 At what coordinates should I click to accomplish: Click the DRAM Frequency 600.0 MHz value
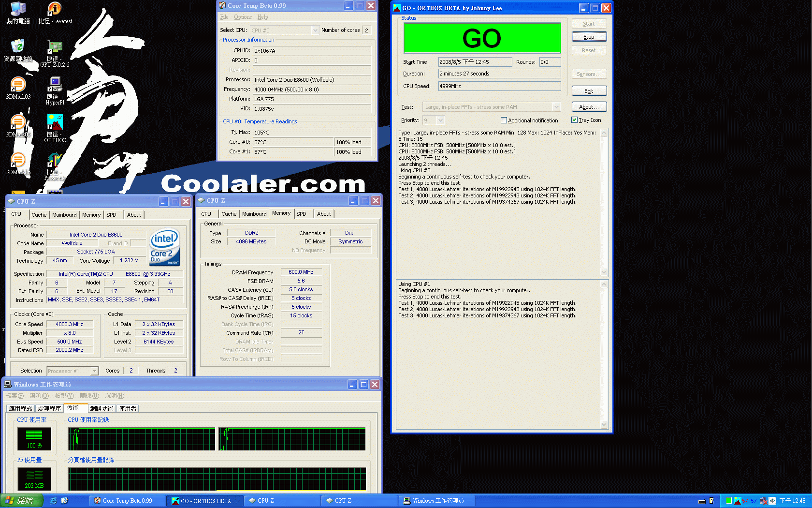(301, 272)
